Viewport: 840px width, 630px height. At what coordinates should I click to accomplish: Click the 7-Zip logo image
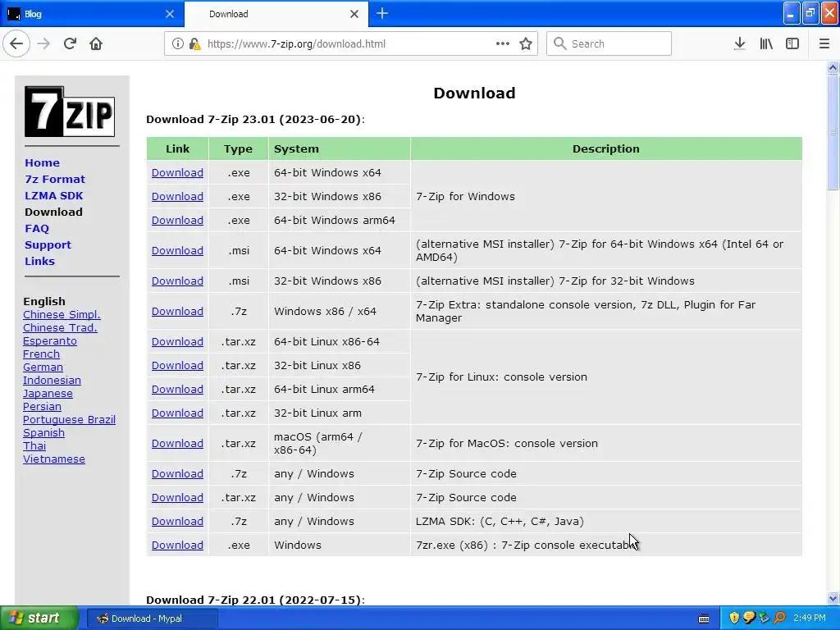70,112
